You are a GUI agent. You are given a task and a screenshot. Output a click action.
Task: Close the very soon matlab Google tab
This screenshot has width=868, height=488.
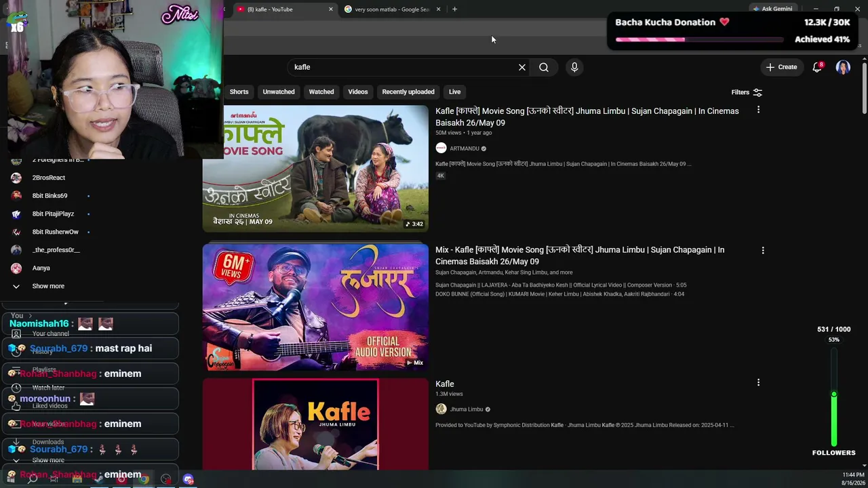[438, 9]
